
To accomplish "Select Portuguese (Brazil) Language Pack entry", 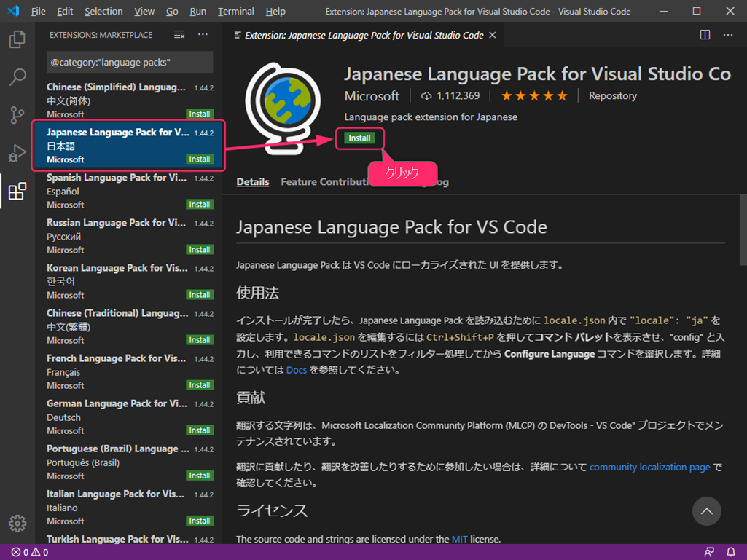I will coord(130,462).
